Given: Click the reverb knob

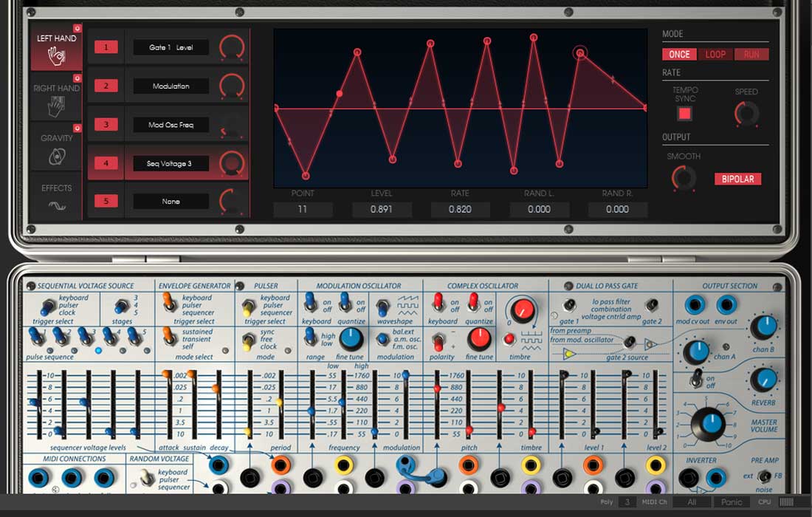Looking at the screenshot, I should tap(763, 380).
